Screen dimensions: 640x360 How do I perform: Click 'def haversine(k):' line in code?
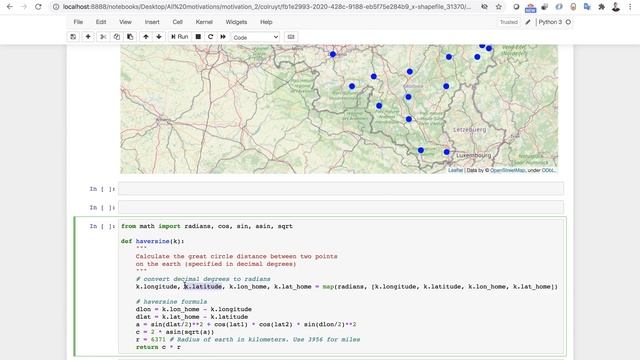(153, 241)
